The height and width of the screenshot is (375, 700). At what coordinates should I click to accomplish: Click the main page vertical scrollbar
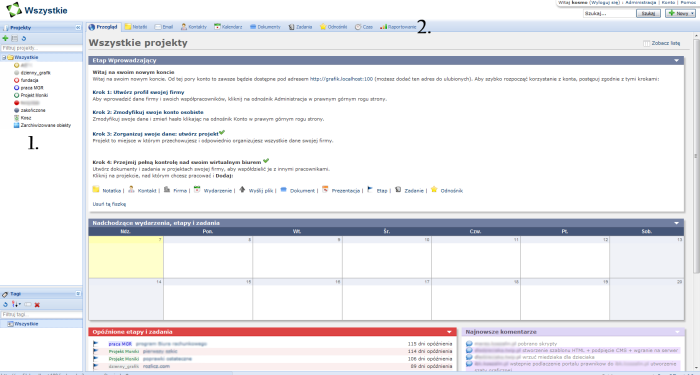(696, 156)
